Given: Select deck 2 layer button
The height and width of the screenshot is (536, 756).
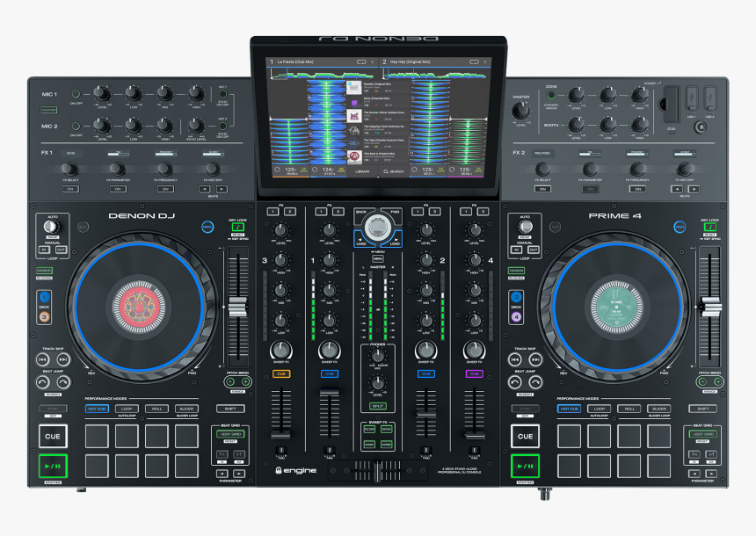Looking at the screenshot, I should 516,297.
